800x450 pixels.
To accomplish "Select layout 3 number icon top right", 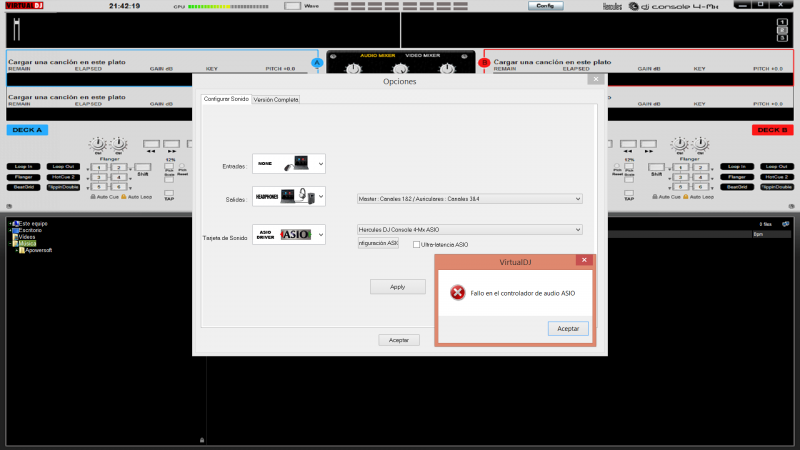I will 782,38.
